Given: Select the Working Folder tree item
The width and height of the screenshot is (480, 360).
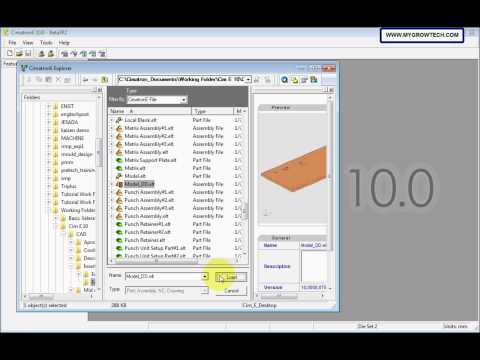Looking at the screenshot, I should click(x=78, y=210).
